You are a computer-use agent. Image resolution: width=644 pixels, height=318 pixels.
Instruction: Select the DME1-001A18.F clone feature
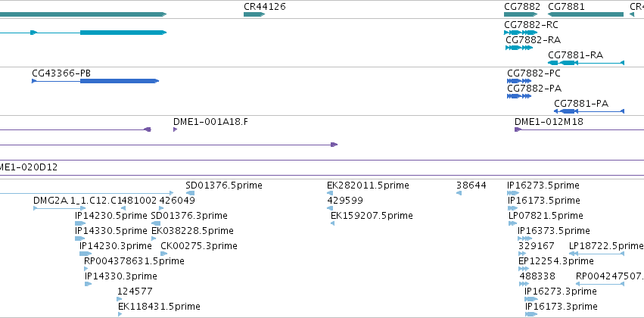(176, 129)
